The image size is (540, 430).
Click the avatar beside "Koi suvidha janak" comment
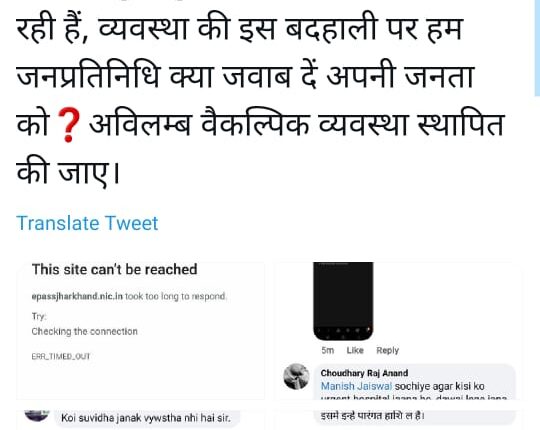[37, 415]
